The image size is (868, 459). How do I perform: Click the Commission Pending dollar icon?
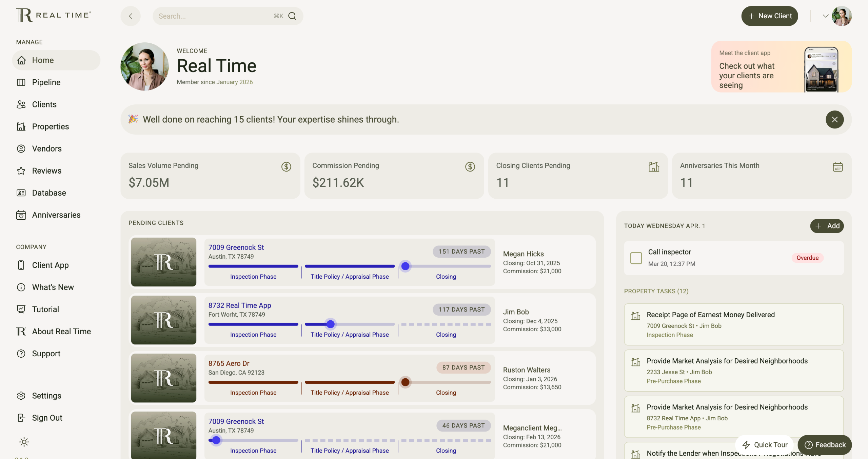[470, 166]
